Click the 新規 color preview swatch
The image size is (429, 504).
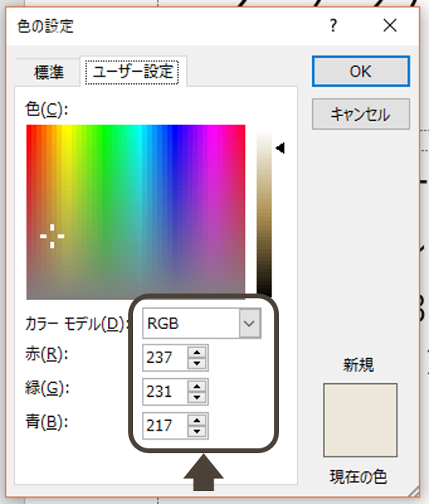pos(360,419)
